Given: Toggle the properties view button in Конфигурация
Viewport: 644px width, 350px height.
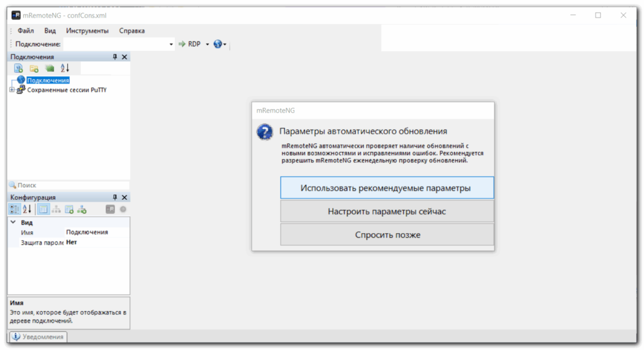Looking at the screenshot, I should coord(43,209).
